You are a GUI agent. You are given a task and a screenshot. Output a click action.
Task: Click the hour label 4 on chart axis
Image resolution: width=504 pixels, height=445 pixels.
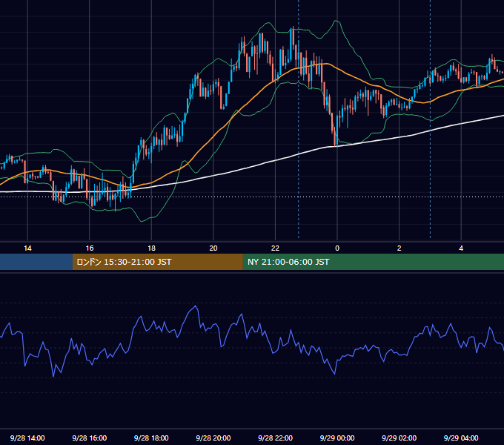(461, 248)
